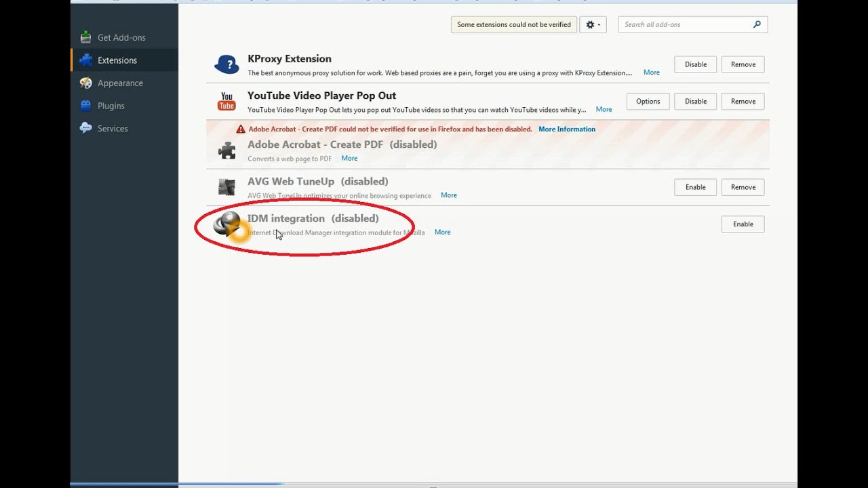Image resolution: width=868 pixels, height=488 pixels.
Task: Click the Adobe Acrobat verification warning text
Action: [390, 129]
